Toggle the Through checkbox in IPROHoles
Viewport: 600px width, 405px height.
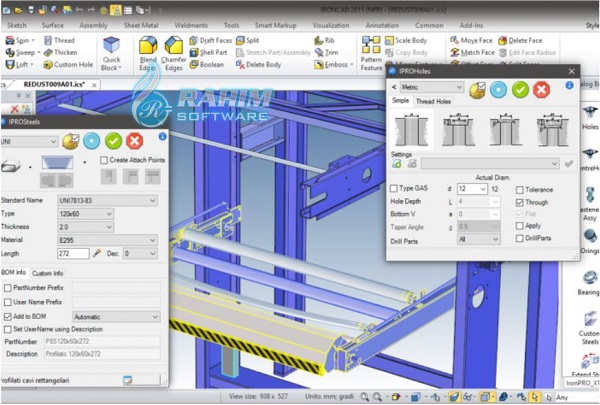pyautogui.click(x=520, y=202)
